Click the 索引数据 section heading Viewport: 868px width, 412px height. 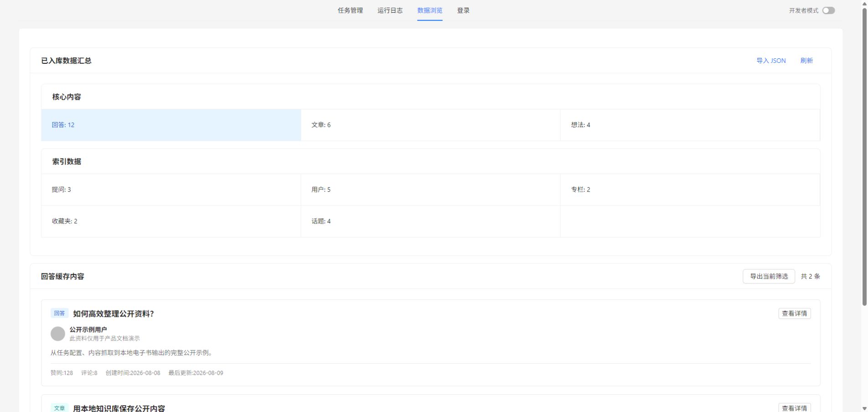67,161
